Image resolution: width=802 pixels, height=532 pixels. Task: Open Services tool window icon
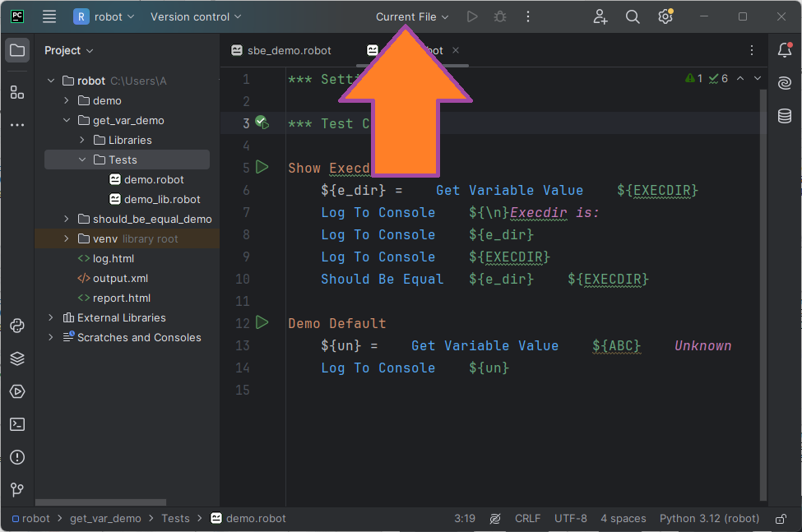click(17, 391)
